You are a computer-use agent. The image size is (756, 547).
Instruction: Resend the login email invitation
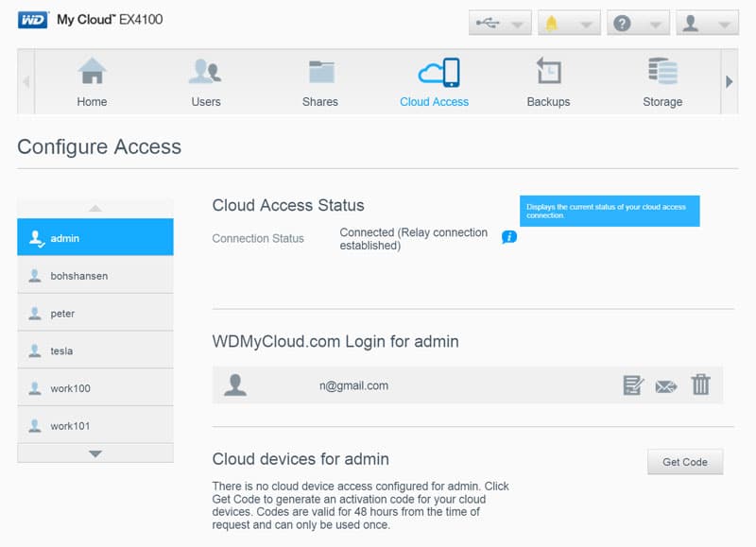point(666,386)
